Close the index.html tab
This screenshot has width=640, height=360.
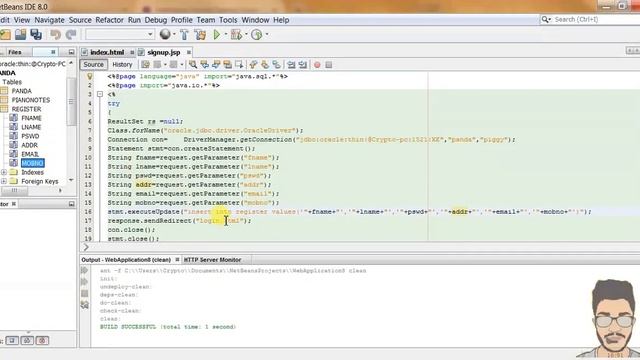132,52
